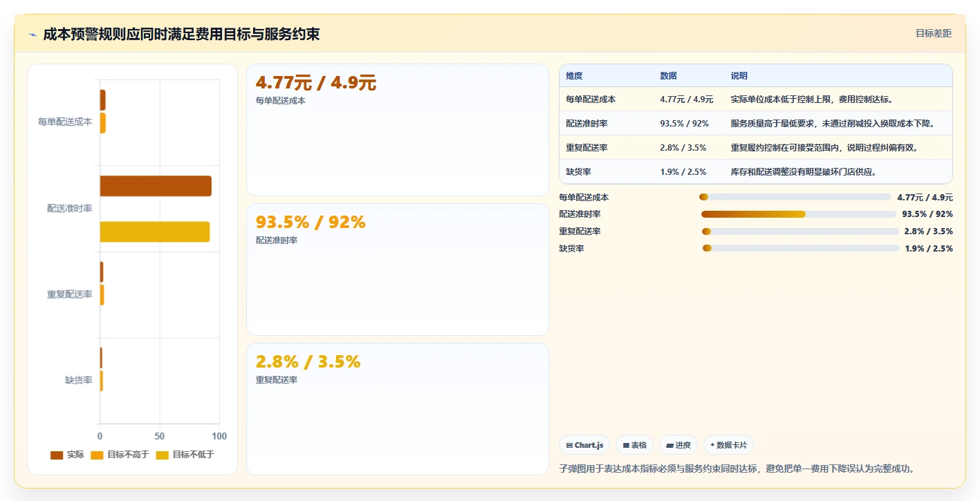The height and width of the screenshot is (501, 980).
Task: Click the footnote text starting 子弹图用于表达
Action: coord(737,469)
